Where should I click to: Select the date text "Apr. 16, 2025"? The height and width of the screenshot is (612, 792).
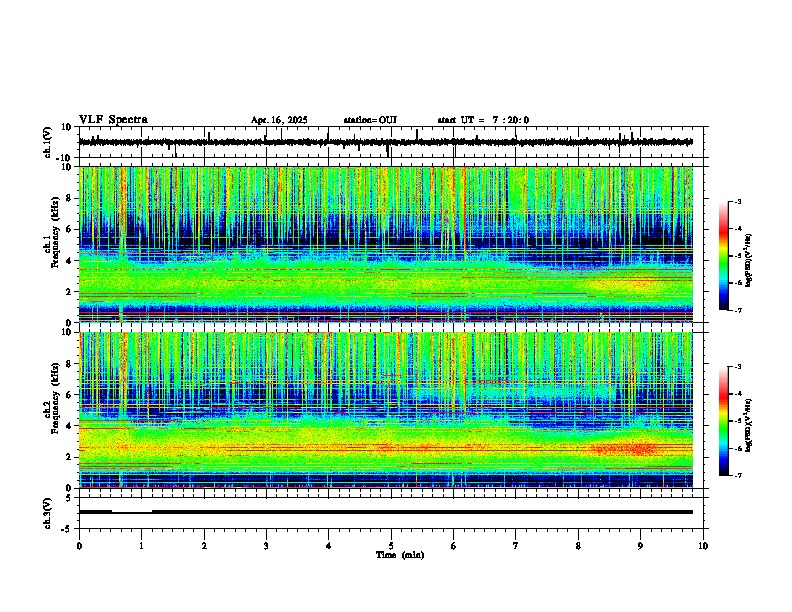pos(279,120)
